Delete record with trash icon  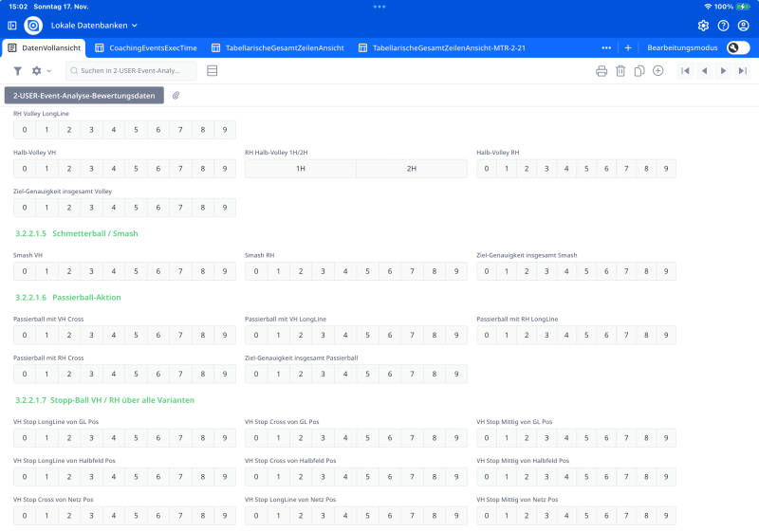point(620,71)
